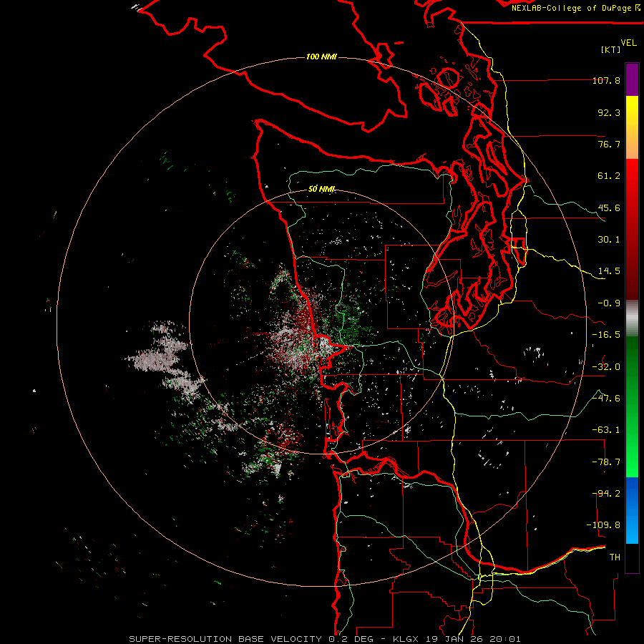
Task: Click the 107.8 velocity scale value
Action: 606,80
